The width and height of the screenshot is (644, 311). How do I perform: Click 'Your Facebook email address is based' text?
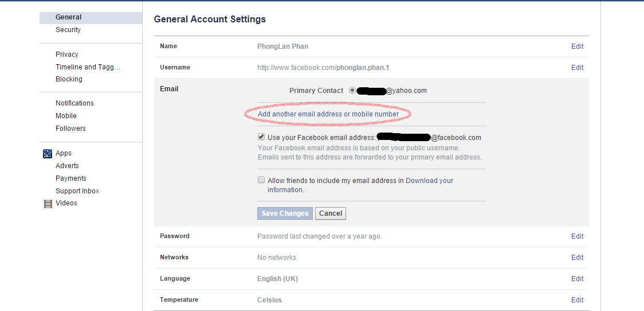click(359, 147)
